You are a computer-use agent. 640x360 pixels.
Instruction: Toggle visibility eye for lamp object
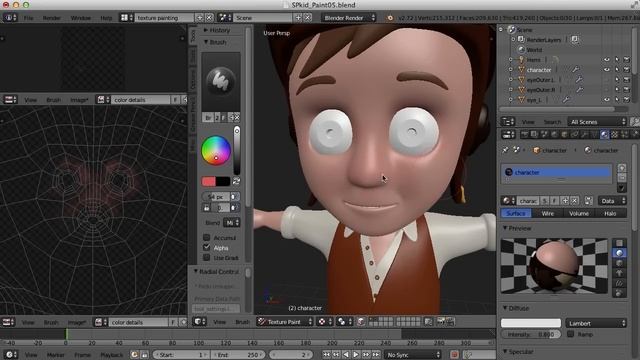tap(607, 60)
